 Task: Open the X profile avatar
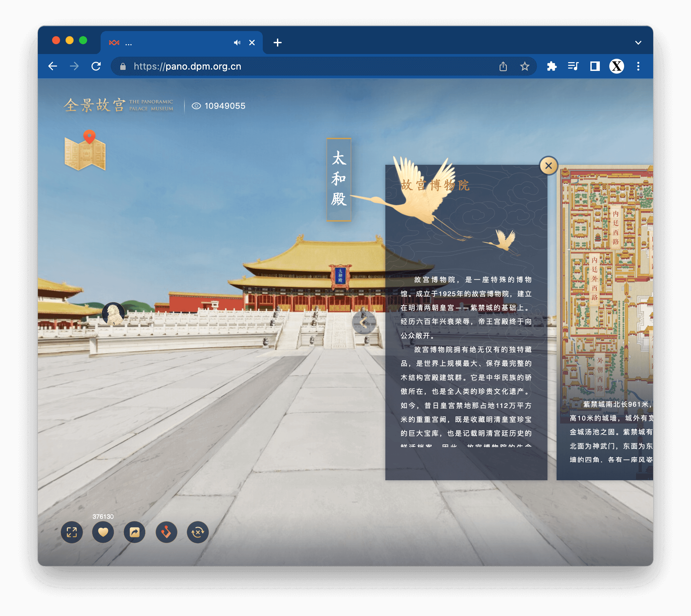coord(617,66)
